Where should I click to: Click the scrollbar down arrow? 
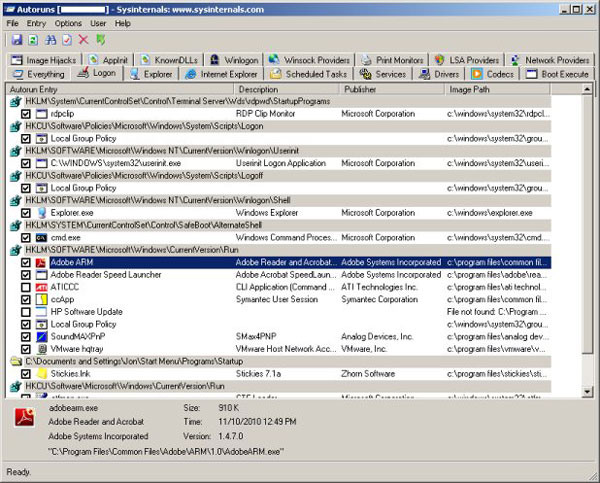click(587, 392)
